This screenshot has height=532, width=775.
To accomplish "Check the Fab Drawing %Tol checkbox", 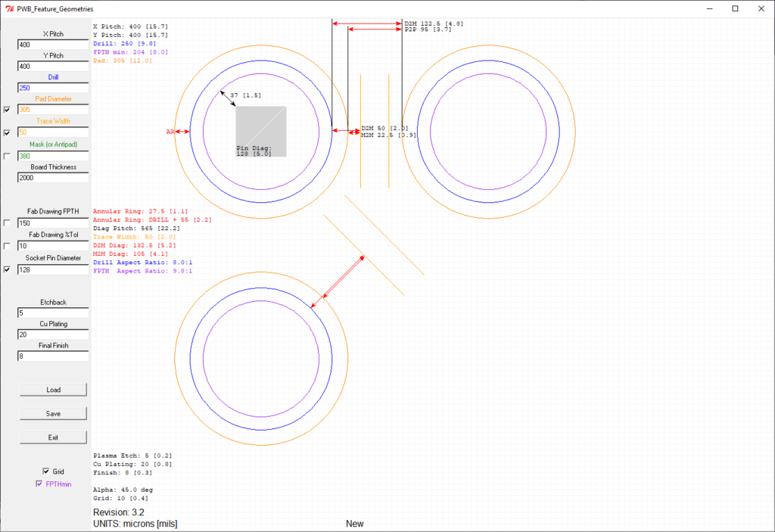I will [x=8, y=246].
